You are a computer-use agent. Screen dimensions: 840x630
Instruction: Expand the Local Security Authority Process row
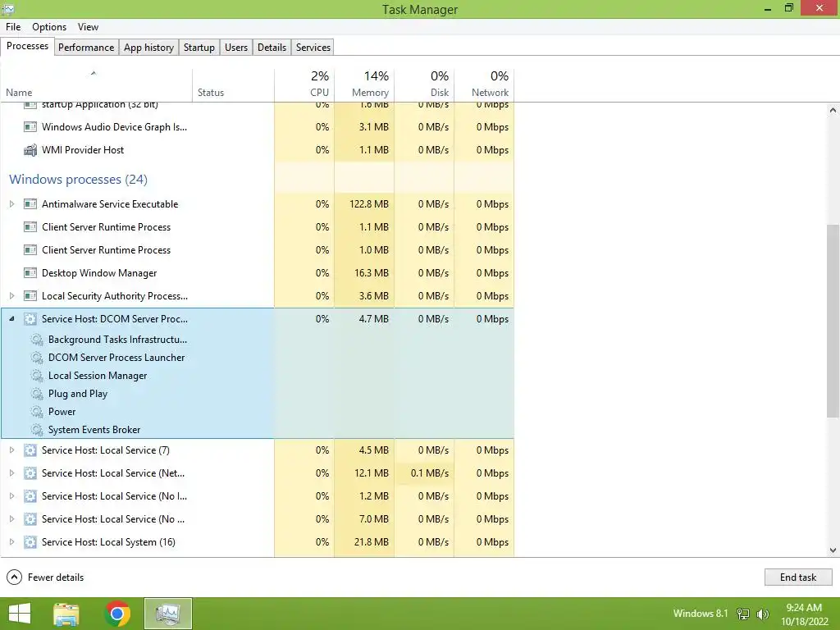[x=11, y=296]
